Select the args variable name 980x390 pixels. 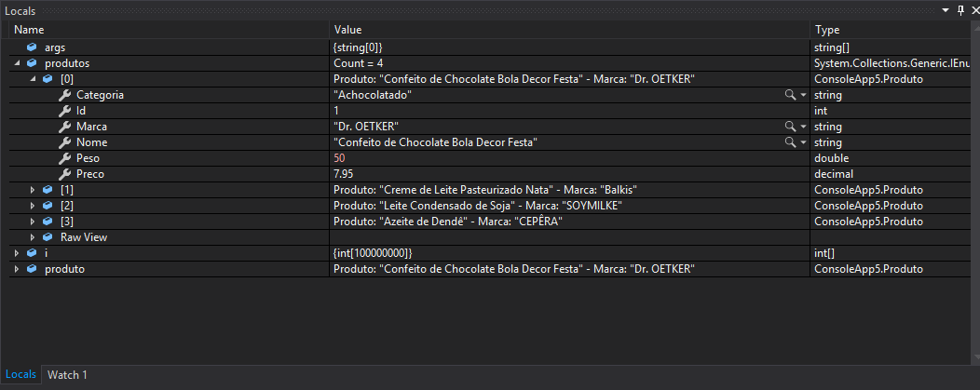click(x=54, y=47)
